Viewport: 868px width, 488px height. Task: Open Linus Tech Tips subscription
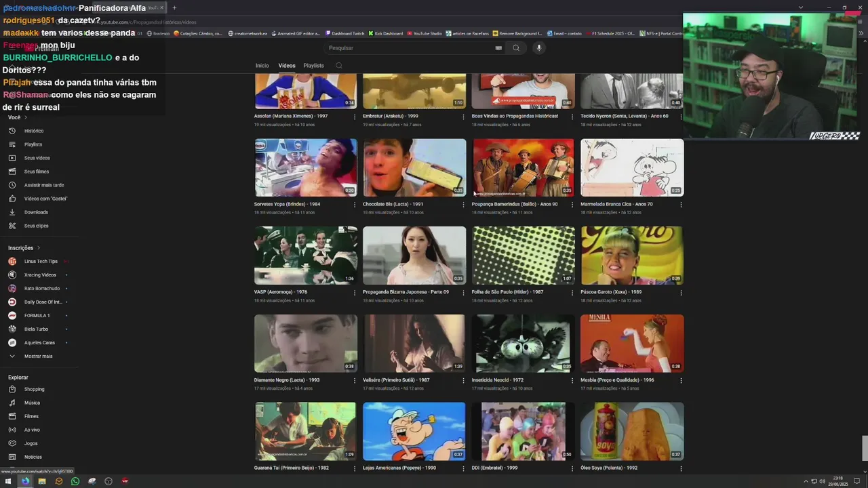41,261
